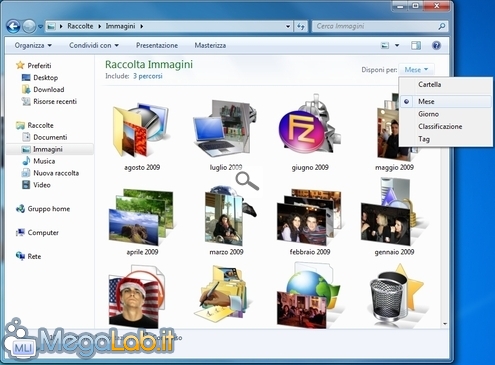Click the search magnifier icon in the search box
Image resolution: width=495 pixels, height=365 pixels.
click(441, 26)
